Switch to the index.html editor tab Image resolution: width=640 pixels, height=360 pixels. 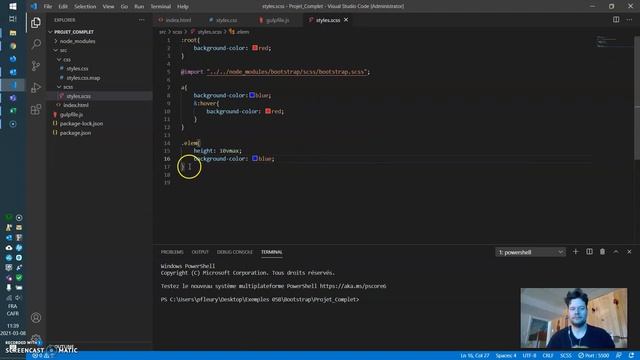(178, 20)
